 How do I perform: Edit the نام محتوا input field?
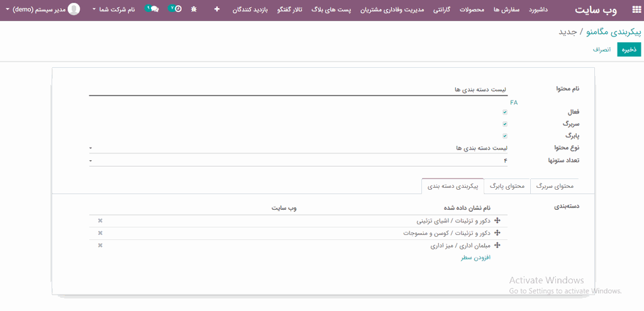(x=298, y=89)
